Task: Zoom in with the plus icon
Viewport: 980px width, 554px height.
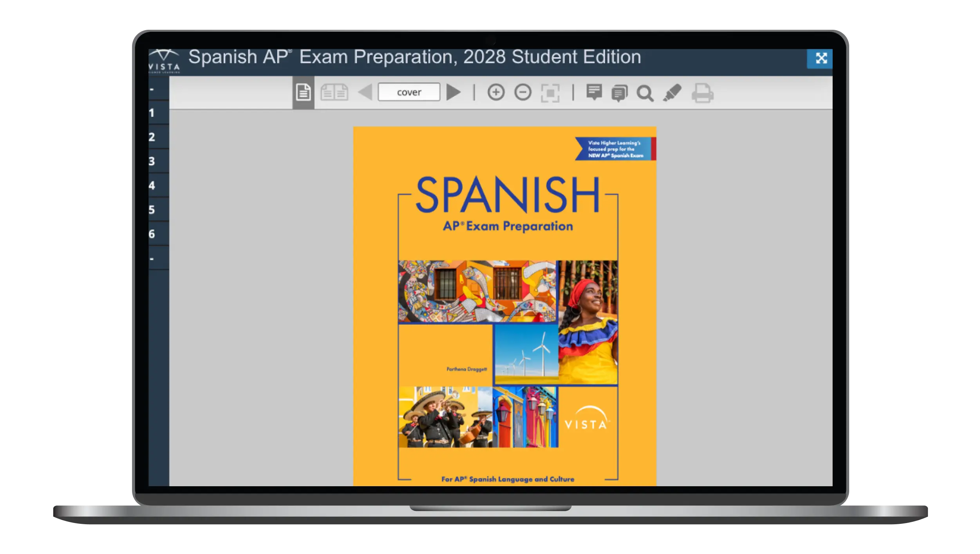Action: (496, 92)
